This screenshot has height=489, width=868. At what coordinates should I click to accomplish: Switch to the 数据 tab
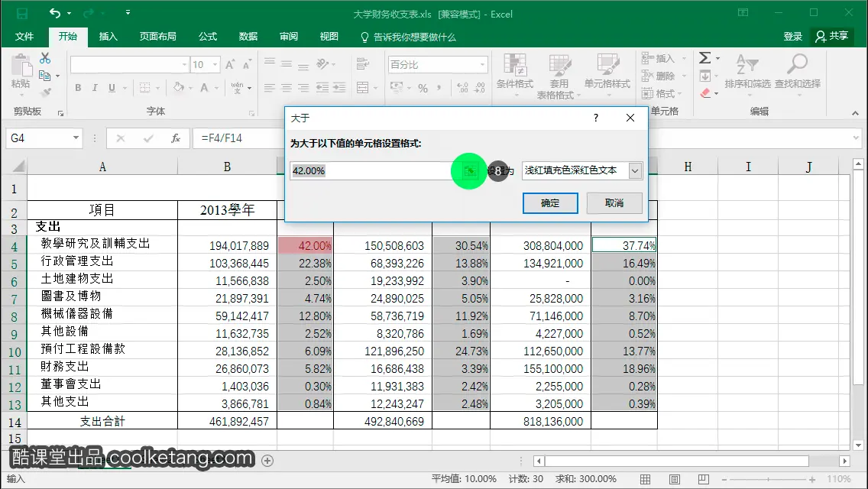pyautogui.click(x=248, y=37)
